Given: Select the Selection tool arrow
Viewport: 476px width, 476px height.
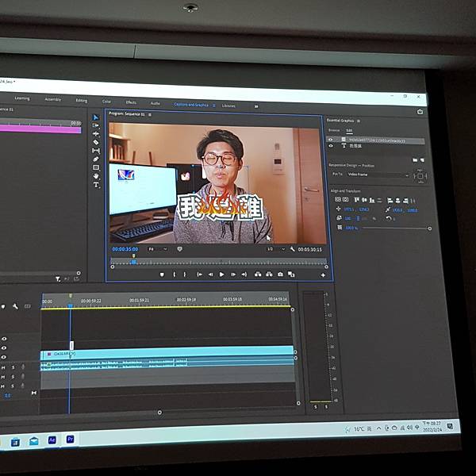Looking at the screenshot, I should (96, 117).
